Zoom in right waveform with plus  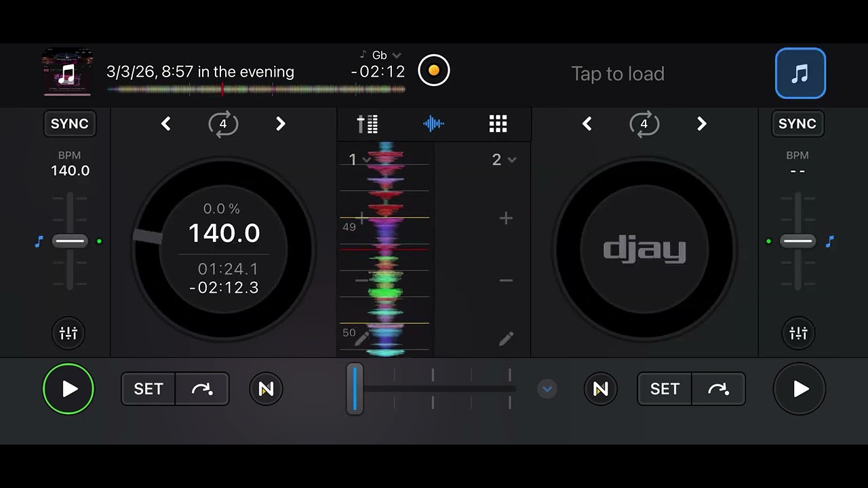click(x=506, y=218)
